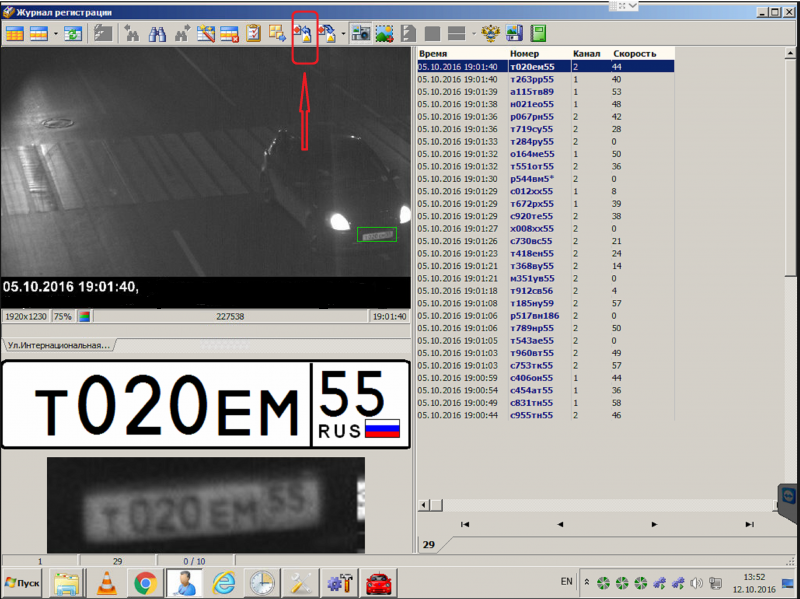Click the clipboard checklist icon in toolbar

(x=254, y=33)
